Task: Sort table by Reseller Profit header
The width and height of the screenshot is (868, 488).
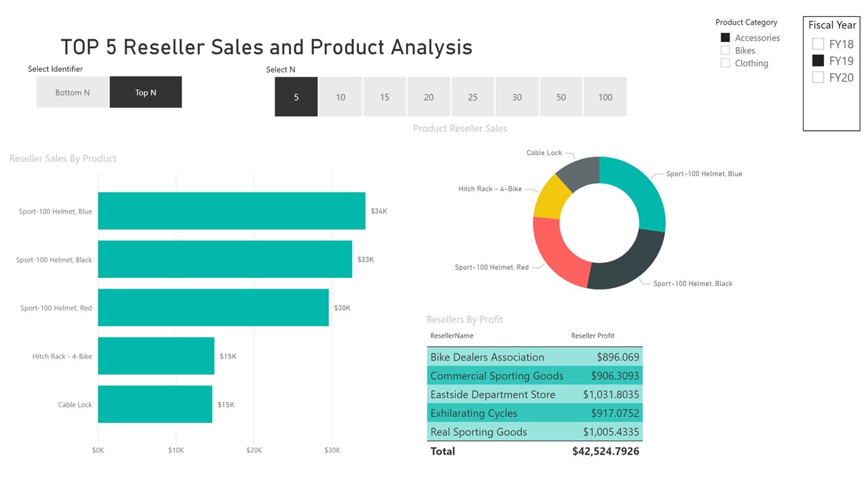Action: pos(593,335)
